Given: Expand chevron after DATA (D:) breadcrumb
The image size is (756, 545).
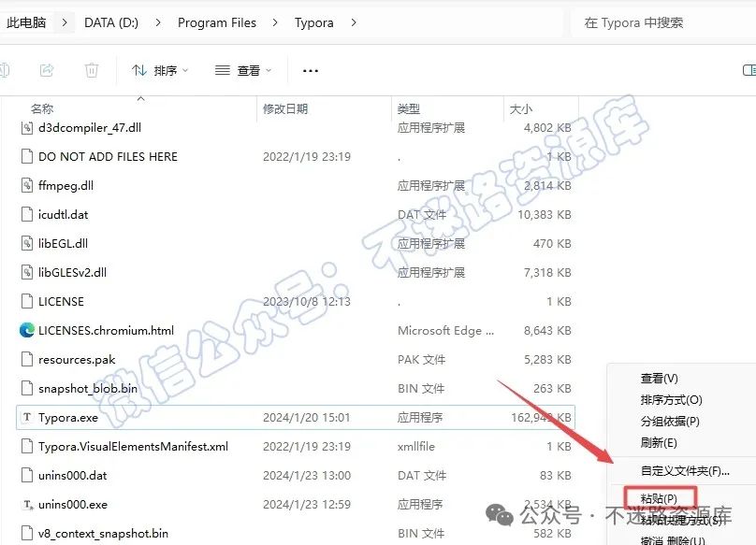Looking at the screenshot, I should pos(158,22).
